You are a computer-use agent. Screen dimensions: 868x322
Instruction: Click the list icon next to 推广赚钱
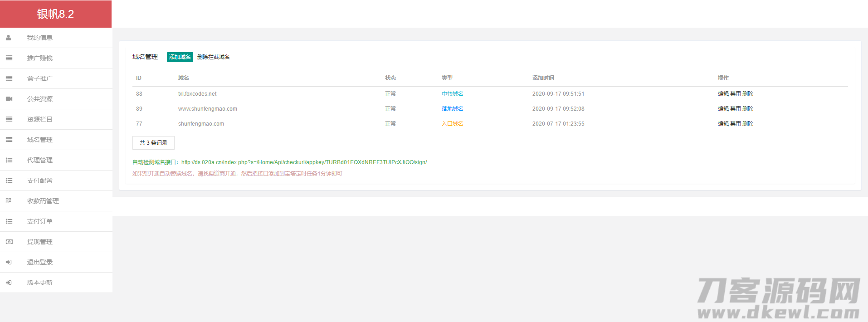(9, 58)
